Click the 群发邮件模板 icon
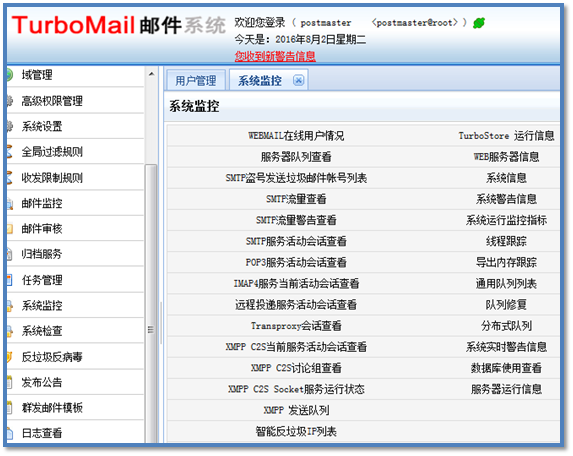 pyautogui.click(x=10, y=407)
